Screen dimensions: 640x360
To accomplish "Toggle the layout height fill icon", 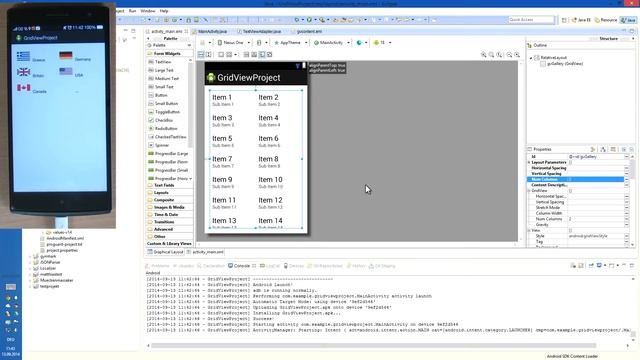I will pyautogui.click(x=209, y=54).
